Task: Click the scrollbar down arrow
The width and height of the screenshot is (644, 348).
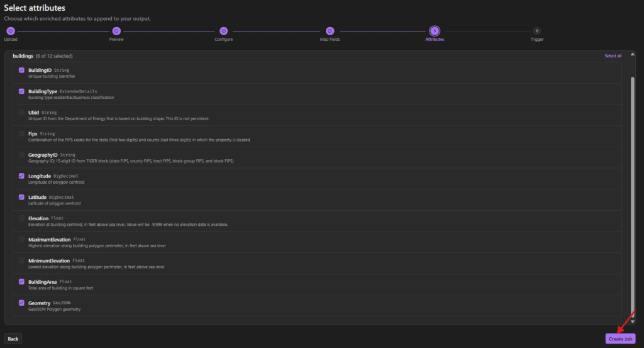Action: pyautogui.click(x=633, y=322)
